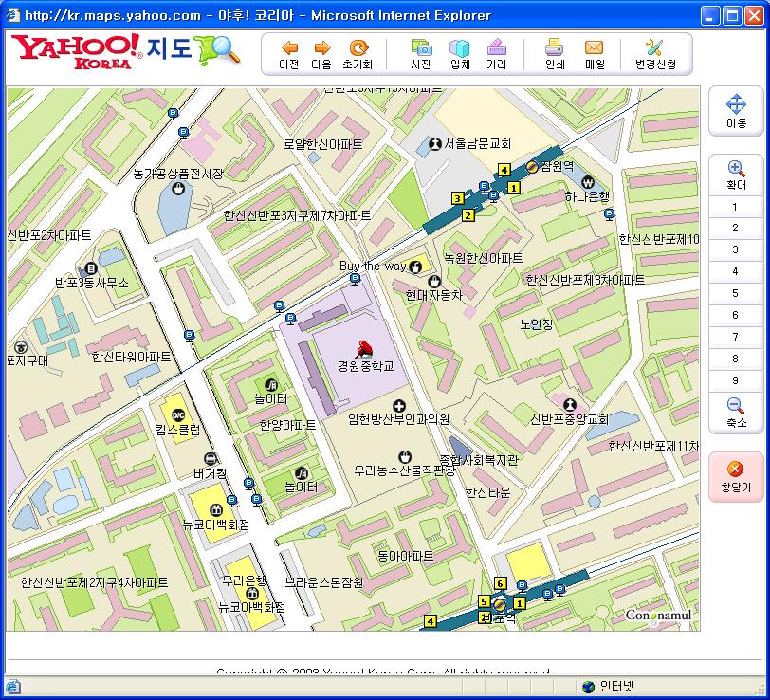The height and width of the screenshot is (700, 770).
Task: Switch to 입체 3D view icon
Action: pos(460,48)
